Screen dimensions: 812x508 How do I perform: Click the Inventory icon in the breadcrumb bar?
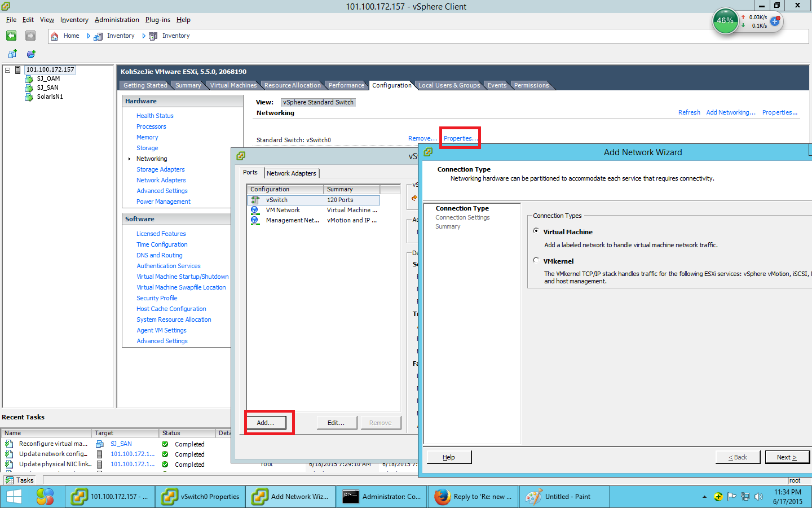tap(98, 36)
